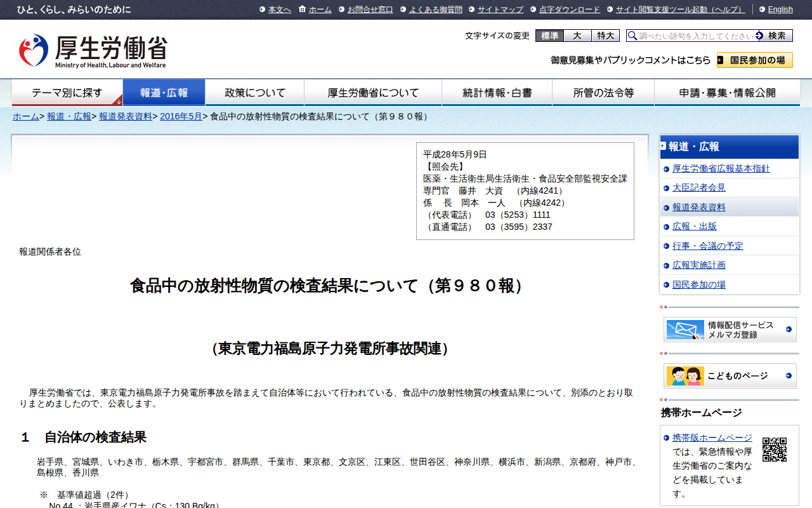Viewport: 812px width, 508px height.
Task: Open sidebar 大臣記者会見 link
Action: [x=699, y=188]
